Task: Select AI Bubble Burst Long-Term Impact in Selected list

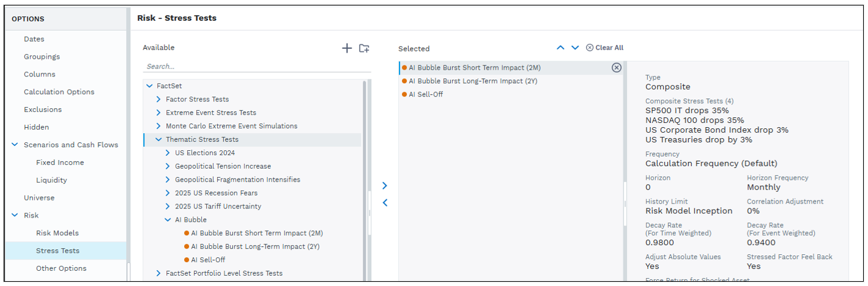Action: coord(472,81)
